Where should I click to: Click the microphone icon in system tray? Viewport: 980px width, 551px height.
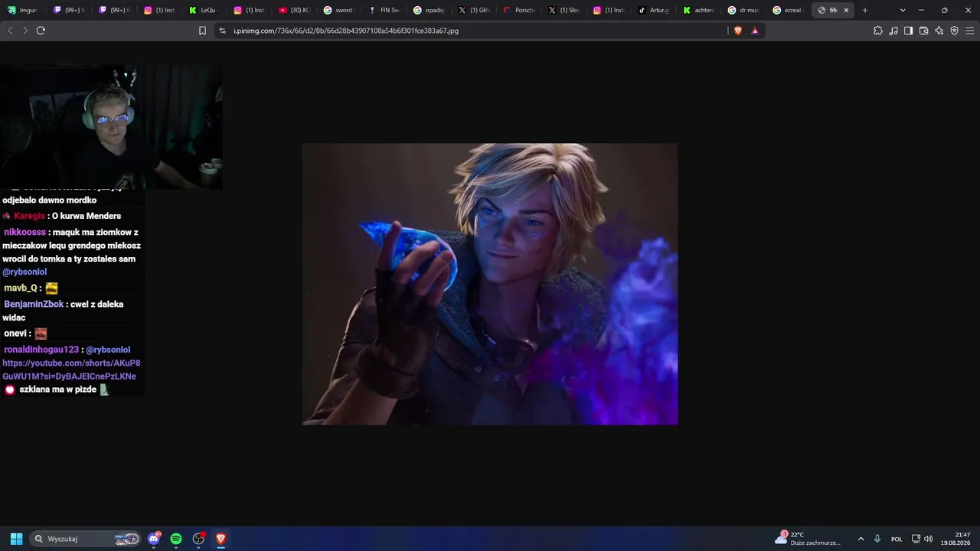tap(877, 539)
